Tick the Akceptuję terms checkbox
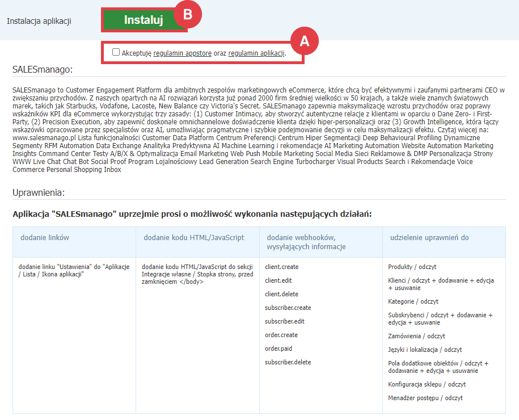 (x=116, y=52)
